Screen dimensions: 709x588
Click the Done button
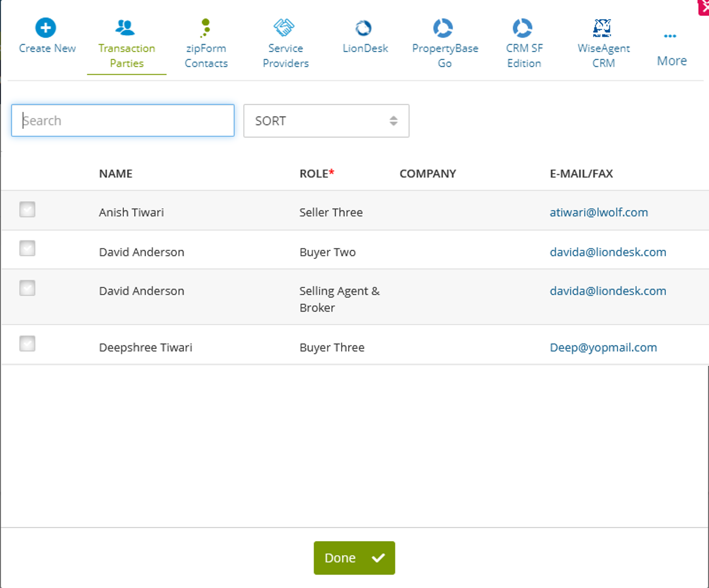(x=354, y=558)
